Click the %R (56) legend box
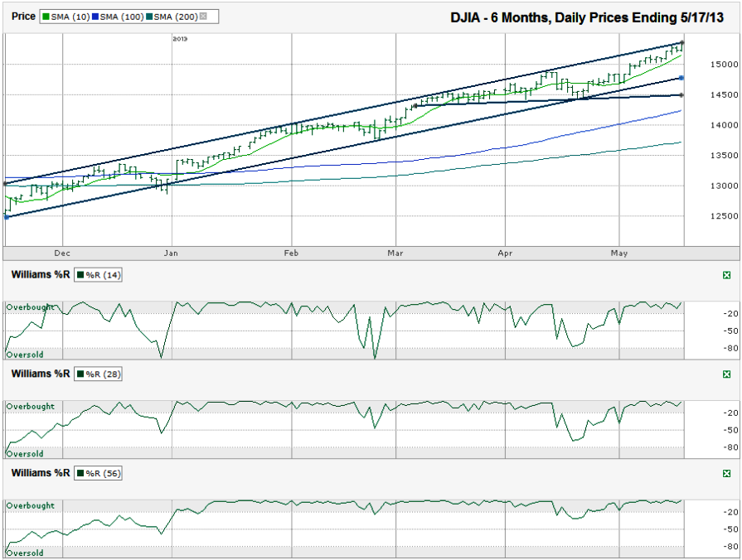The image size is (742, 560). (99, 474)
